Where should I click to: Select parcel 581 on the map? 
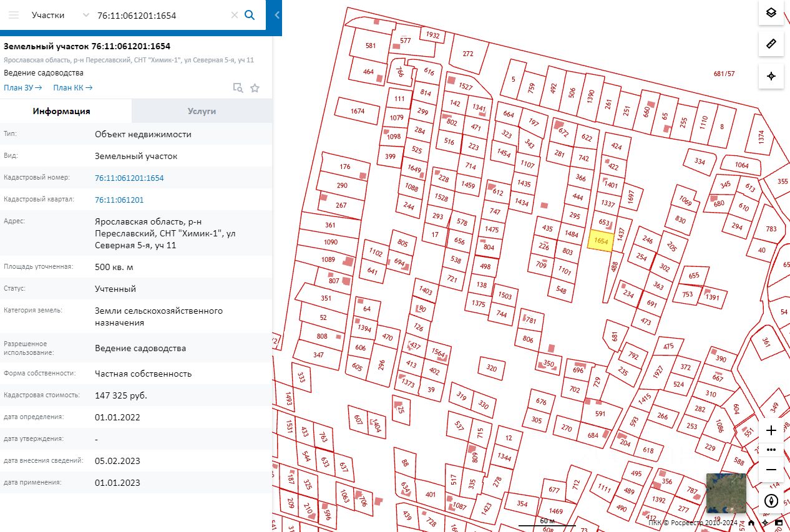[371, 46]
